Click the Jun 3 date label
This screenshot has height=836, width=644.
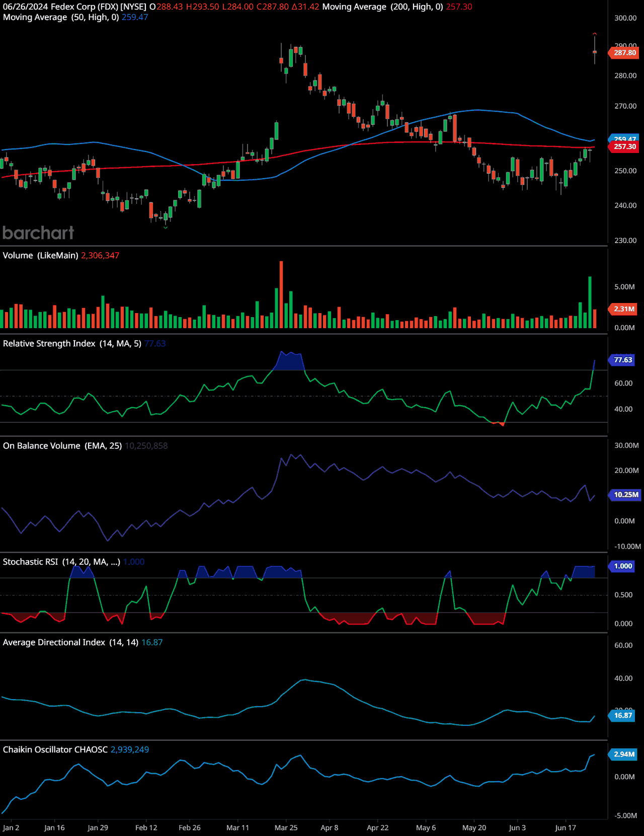tap(517, 827)
